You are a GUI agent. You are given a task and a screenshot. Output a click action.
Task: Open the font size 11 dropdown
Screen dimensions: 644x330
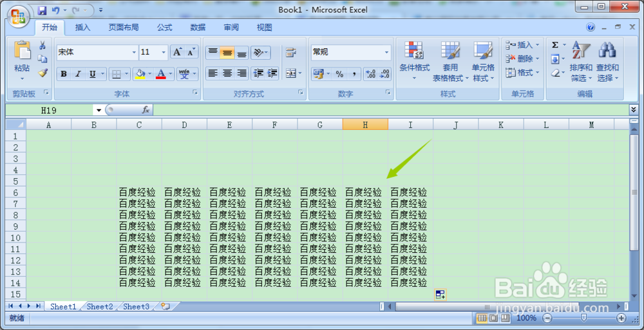[164, 53]
